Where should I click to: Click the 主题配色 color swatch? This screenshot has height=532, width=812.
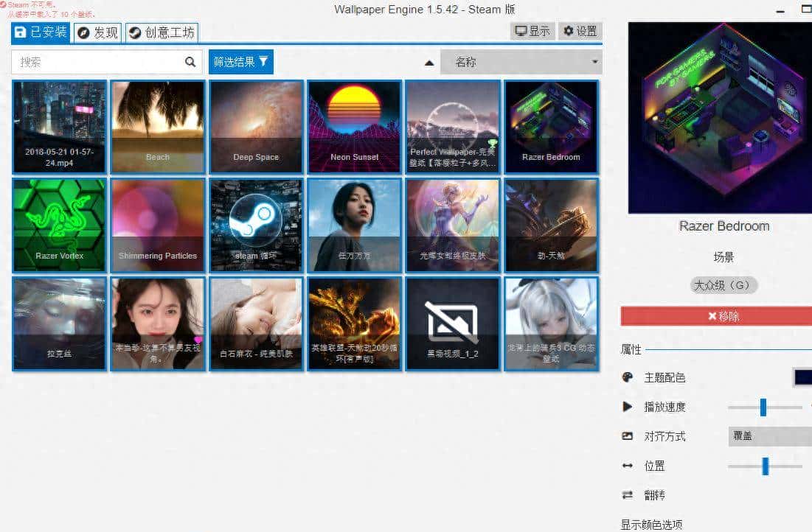[x=802, y=377]
